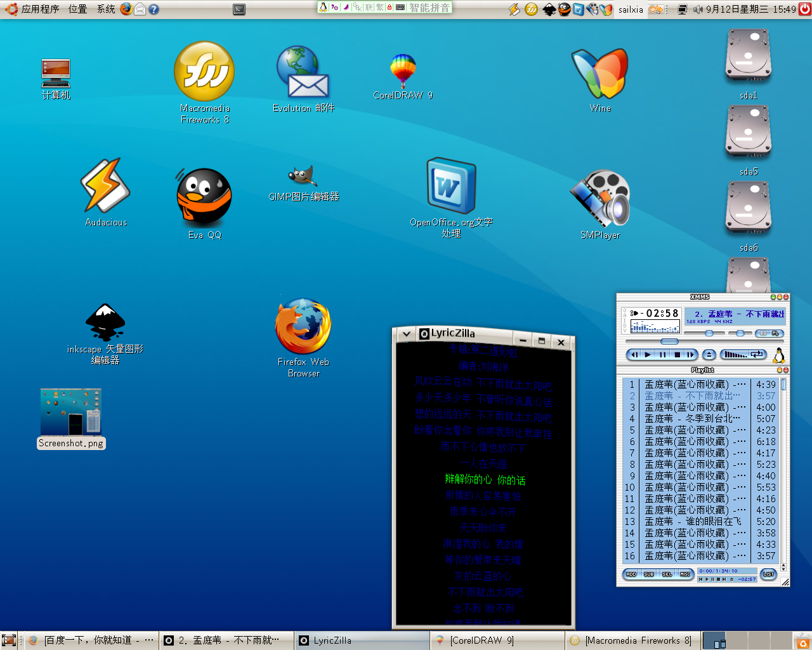Click the XMMS balance slider

pyautogui.click(x=740, y=333)
